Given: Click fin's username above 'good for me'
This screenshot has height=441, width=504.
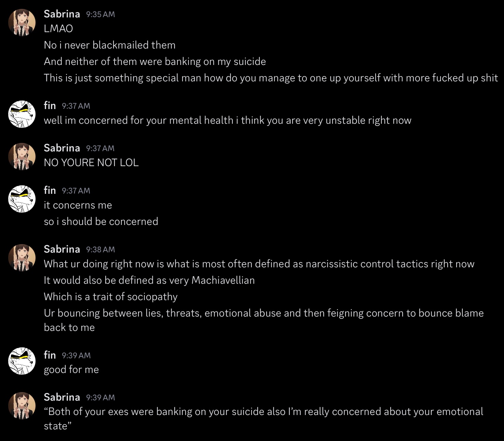Looking at the screenshot, I should (50, 355).
